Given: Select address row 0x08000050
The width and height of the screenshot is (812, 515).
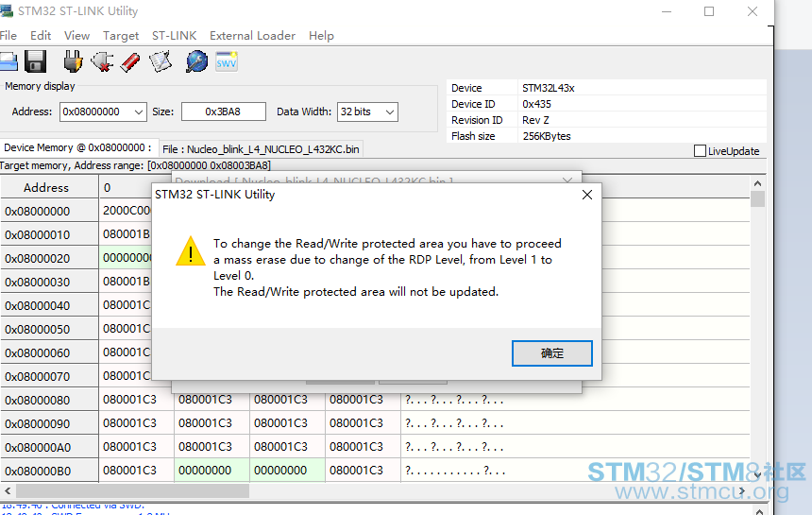Looking at the screenshot, I should coord(49,329).
